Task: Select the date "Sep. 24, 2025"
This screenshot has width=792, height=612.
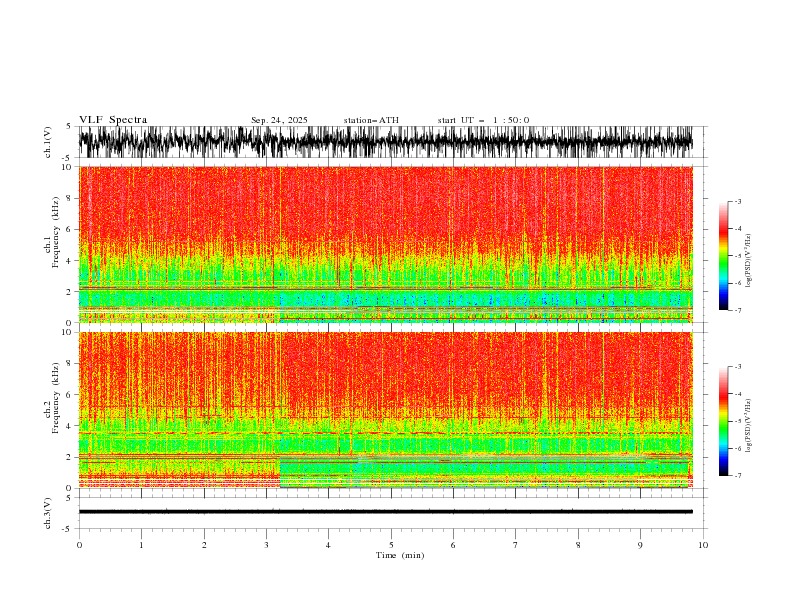Action: coord(279,120)
